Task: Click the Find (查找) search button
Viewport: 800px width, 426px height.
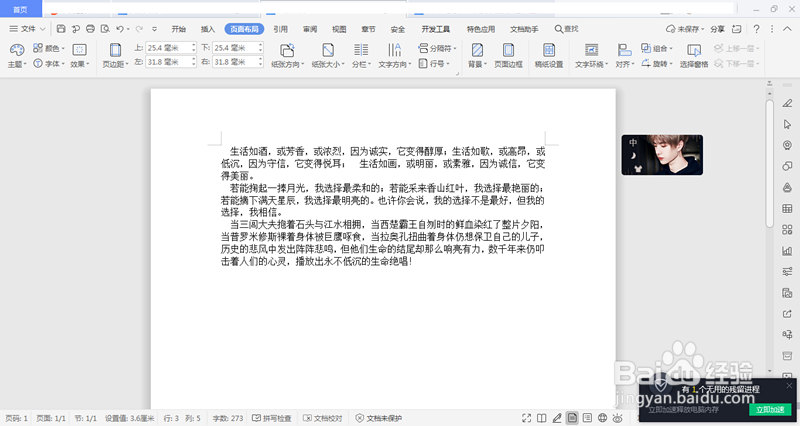Action: click(x=567, y=29)
